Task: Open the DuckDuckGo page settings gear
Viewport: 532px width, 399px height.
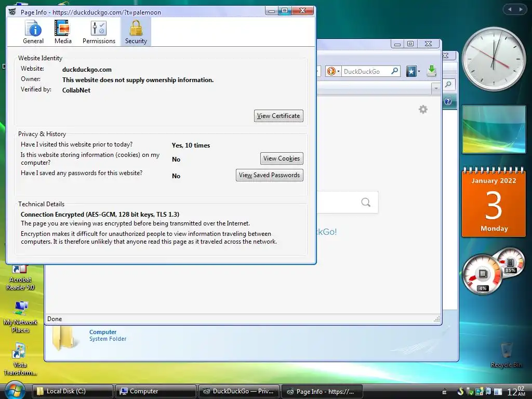Action: (x=423, y=109)
